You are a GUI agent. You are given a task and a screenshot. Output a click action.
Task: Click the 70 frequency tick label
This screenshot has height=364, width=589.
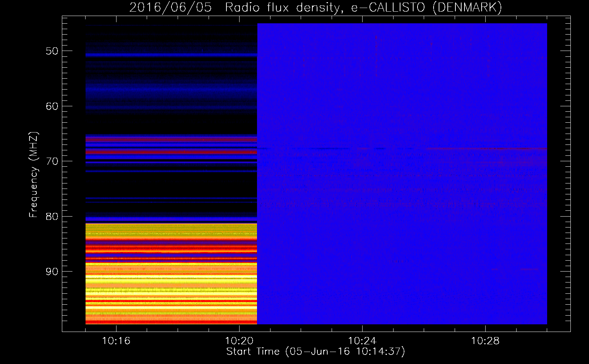pyautogui.click(x=52, y=161)
